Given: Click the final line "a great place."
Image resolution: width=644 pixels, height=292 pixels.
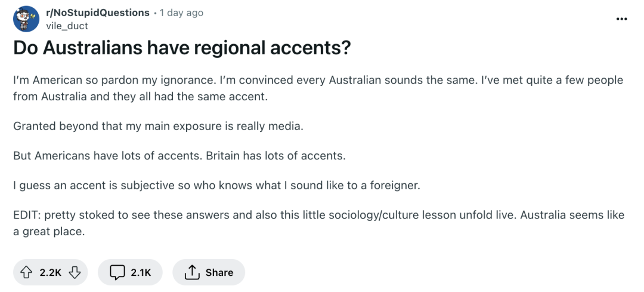Looking at the screenshot, I should pyautogui.click(x=49, y=231).
